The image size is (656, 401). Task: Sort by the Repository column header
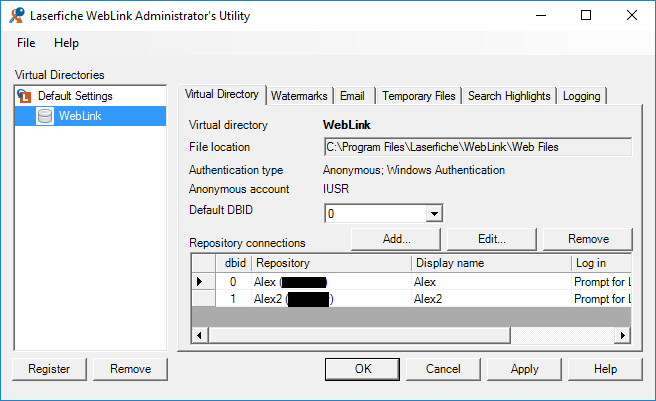(x=331, y=263)
